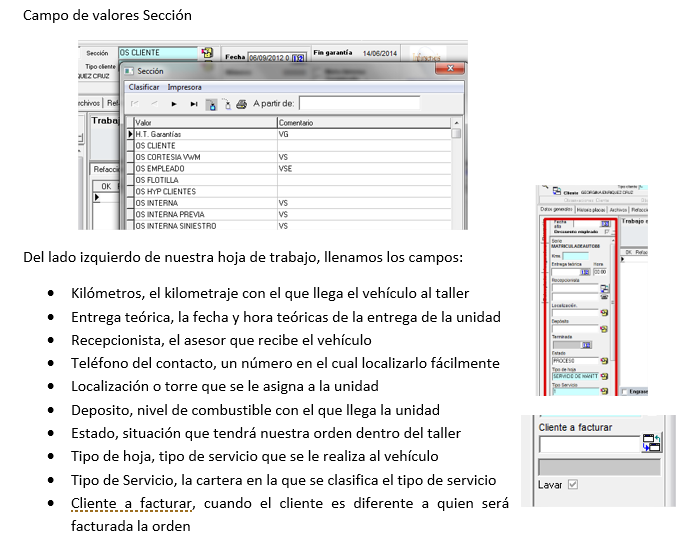Select the OS INTERNA SINIESTRO row
This screenshot has width=690, height=539.
click(289, 225)
